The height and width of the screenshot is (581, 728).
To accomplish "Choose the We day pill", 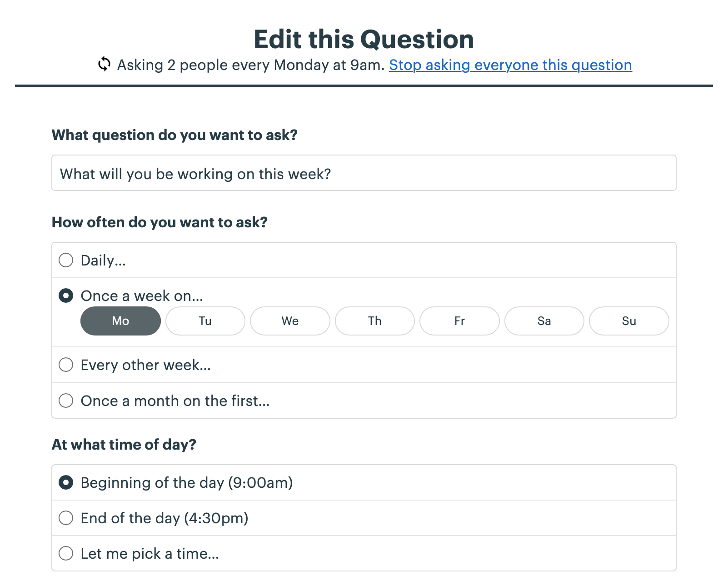I will coord(290,321).
